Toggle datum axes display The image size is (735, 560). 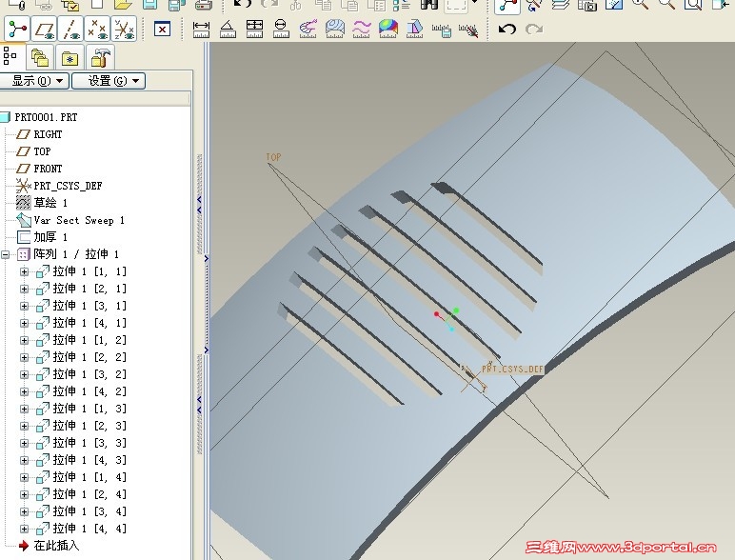70,30
